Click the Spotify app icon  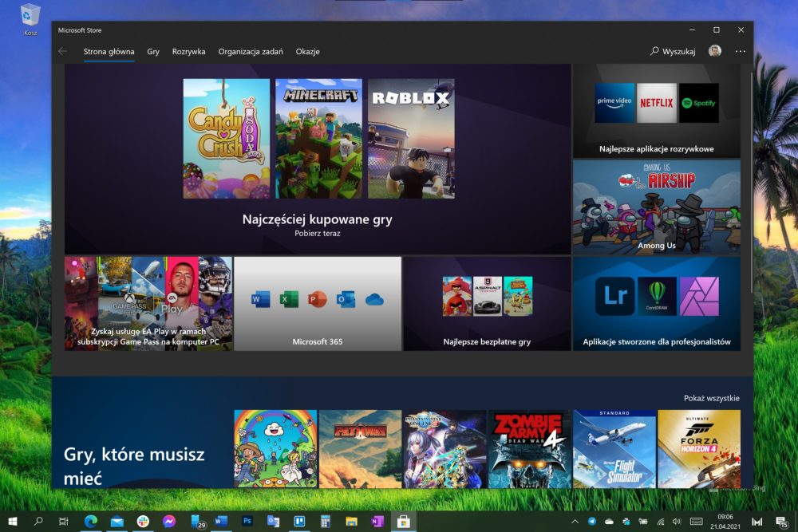pyautogui.click(x=699, y=103)
